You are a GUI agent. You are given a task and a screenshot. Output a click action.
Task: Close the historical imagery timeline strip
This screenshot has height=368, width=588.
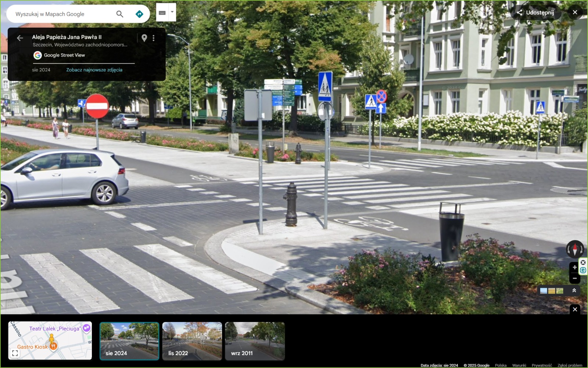click(x=575, y=309)
